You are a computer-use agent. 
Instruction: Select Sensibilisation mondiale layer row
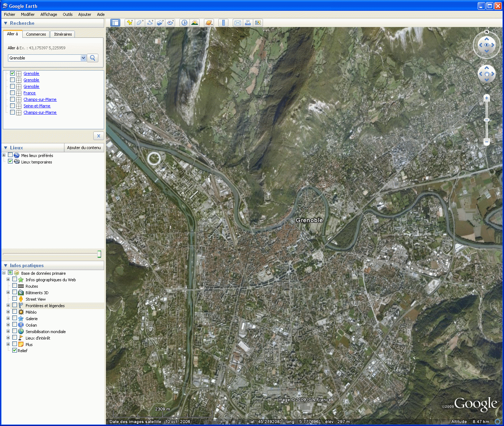point(46,332)
